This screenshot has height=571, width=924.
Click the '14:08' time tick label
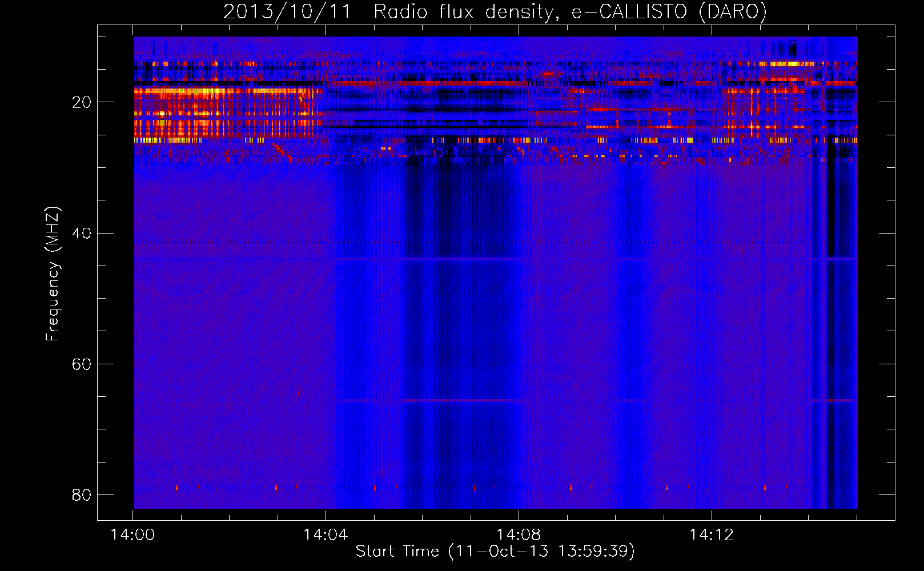pos(519,535)
